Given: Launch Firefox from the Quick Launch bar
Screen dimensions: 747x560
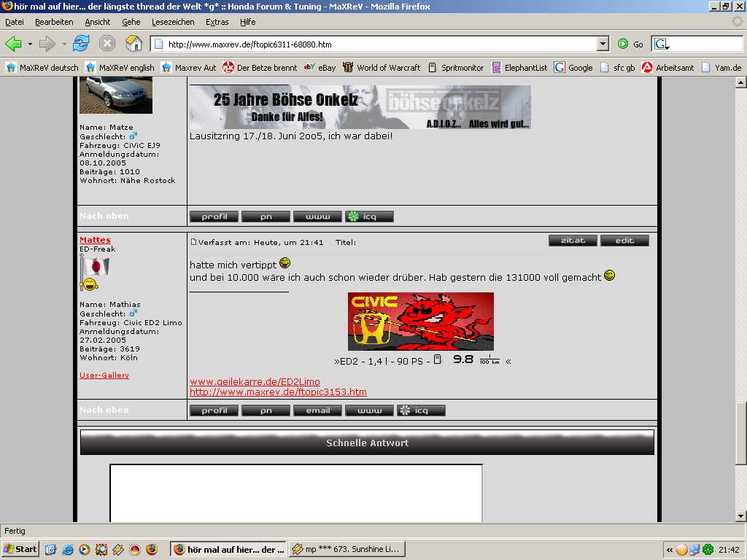Looking at the screenshot, I should point(152,550).
